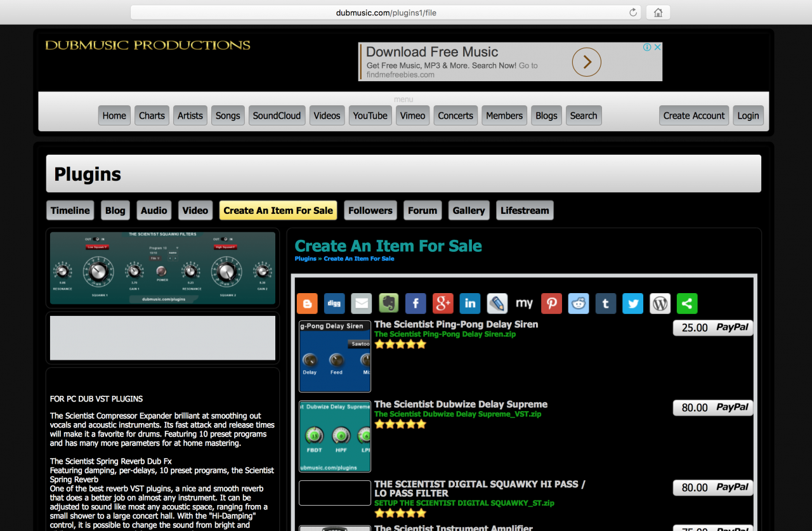This screenshot has width=812, height=531.
Task: Open The Scientist Ping-Pong Delay Siren title link
Action: pyautogui.click(x=456, y=324)
